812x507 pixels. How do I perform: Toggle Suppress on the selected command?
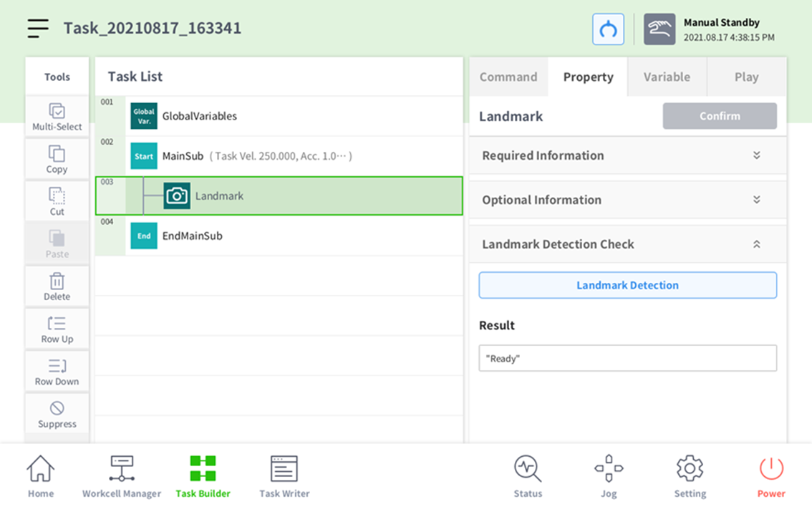click(x=57, y=414)
